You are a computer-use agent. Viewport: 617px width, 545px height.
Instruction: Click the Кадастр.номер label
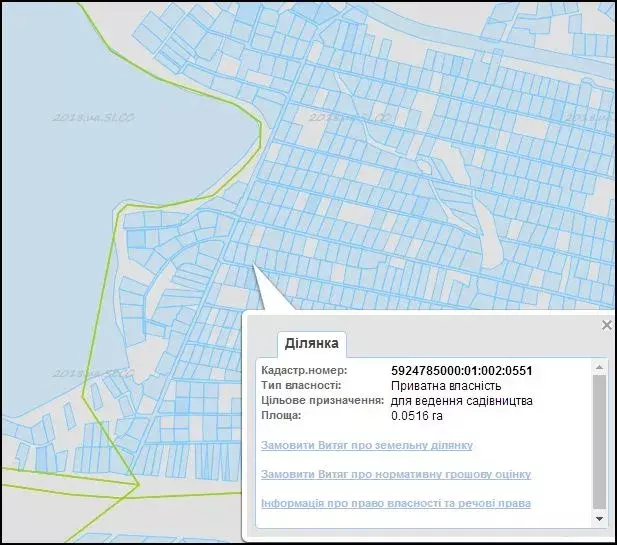(x=304, y=371)
